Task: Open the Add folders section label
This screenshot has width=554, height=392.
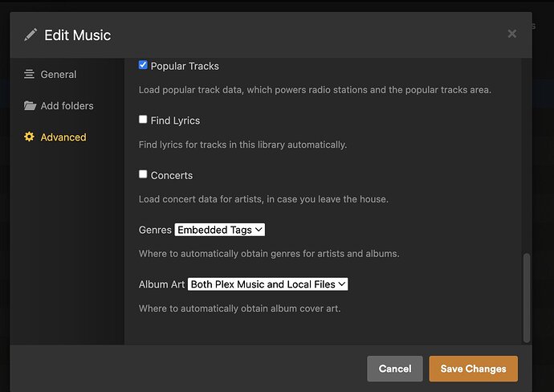Action: click(x=67, y=106)
